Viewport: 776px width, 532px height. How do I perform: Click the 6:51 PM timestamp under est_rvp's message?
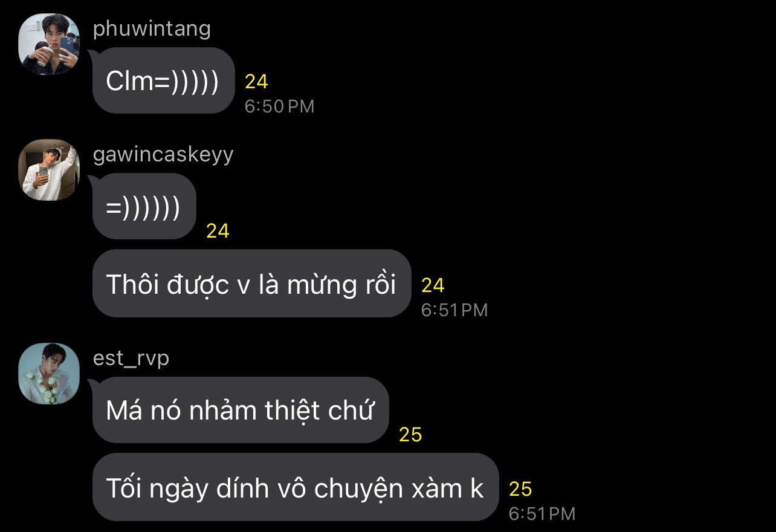pos(542,514)
